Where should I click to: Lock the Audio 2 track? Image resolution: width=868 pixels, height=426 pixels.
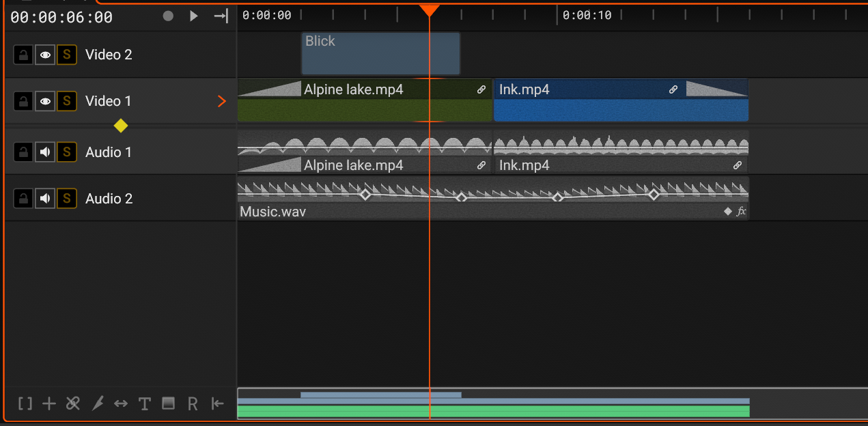23,199
